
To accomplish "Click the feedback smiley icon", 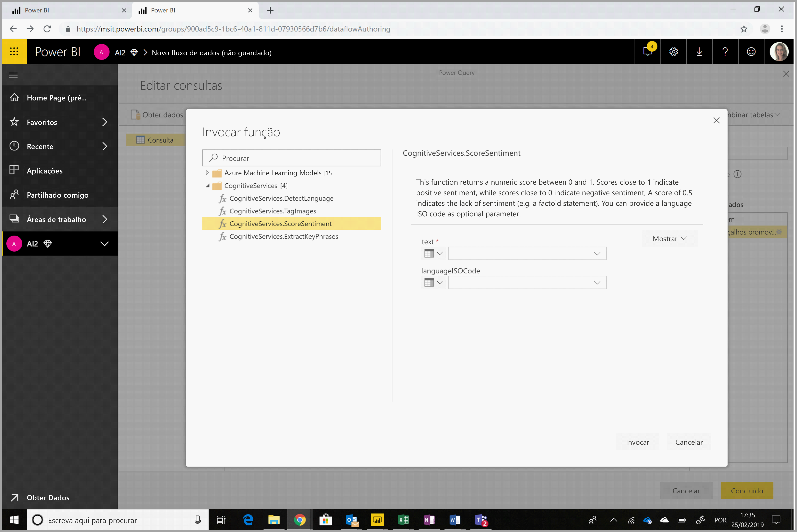I will (751, 52).
